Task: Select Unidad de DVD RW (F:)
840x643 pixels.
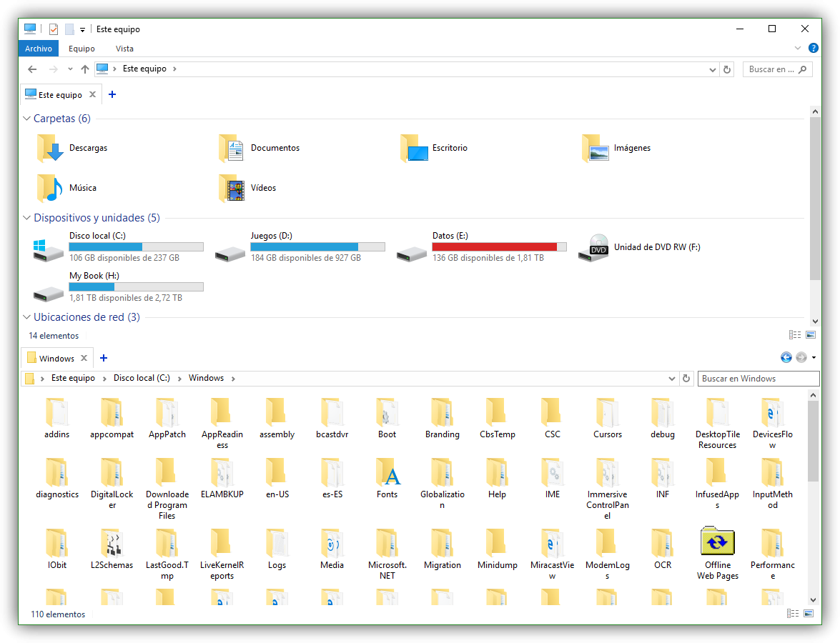Action: tap(639, 247)
